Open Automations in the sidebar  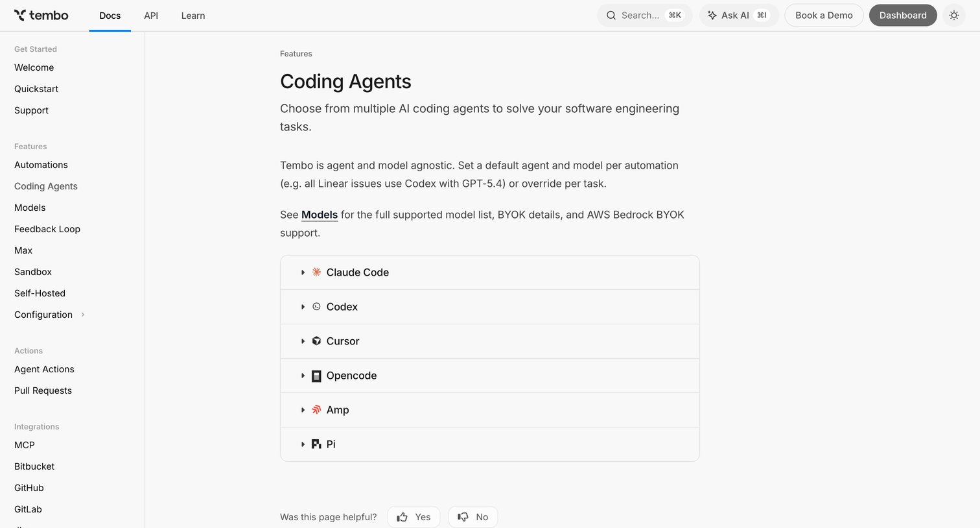point(41,165)
